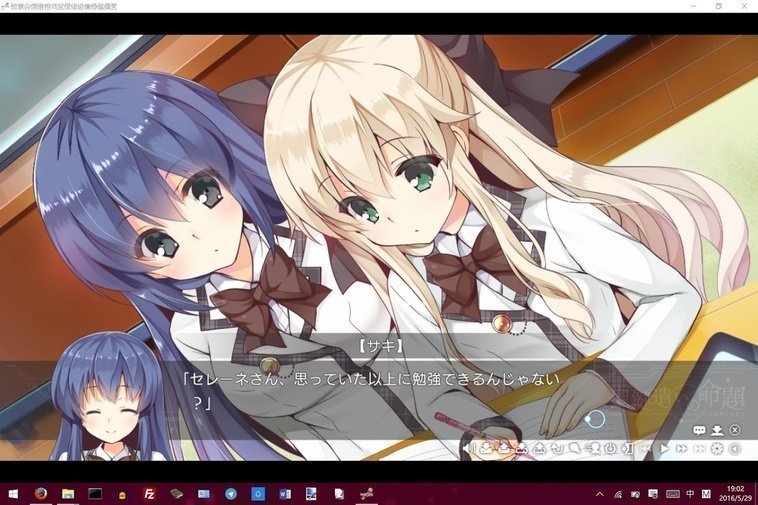
Task: Open the touch keyboard tray icon
Action: tap(672, 494)
